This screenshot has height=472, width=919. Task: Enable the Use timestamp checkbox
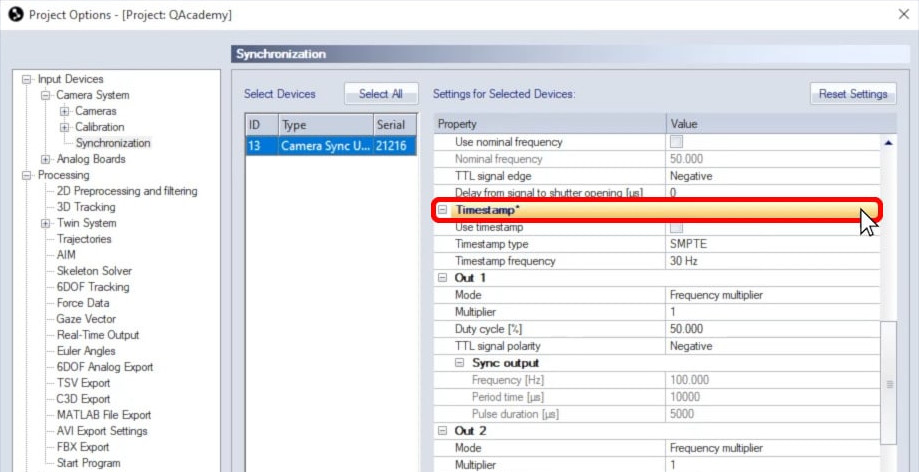(x=677, y=228)
